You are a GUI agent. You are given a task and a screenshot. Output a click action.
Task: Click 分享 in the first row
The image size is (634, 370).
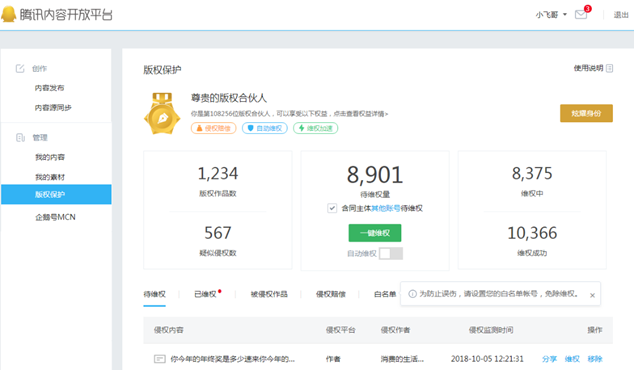pos(549,359)
